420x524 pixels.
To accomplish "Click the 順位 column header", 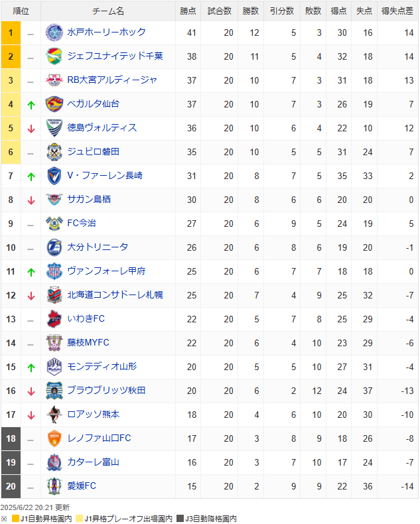I will tap(21, 11).
